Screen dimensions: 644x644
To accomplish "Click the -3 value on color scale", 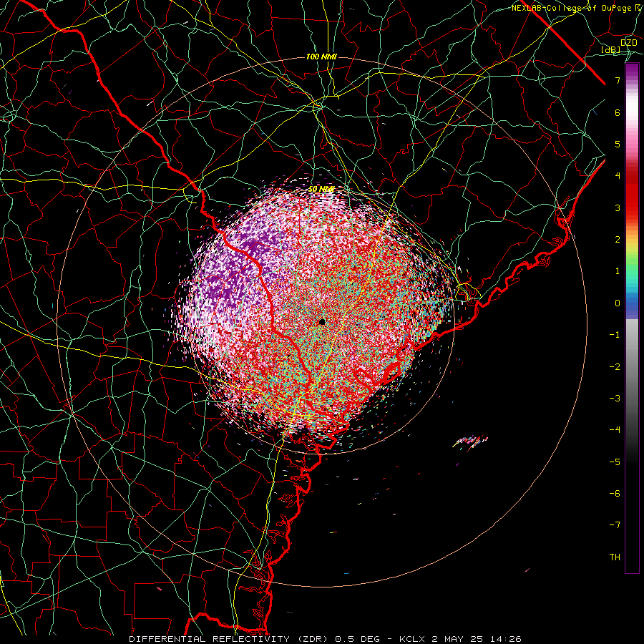I will (615, 399).
